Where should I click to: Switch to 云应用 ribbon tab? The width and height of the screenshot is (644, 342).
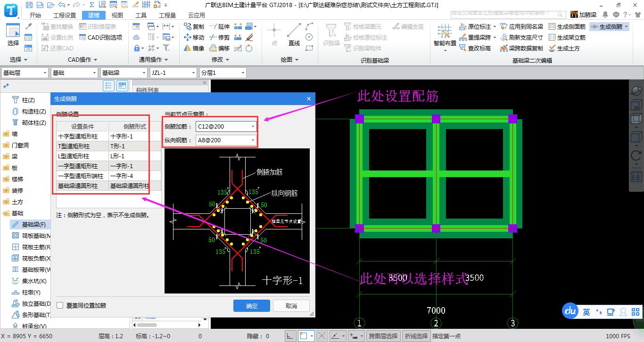pos(197,15)
